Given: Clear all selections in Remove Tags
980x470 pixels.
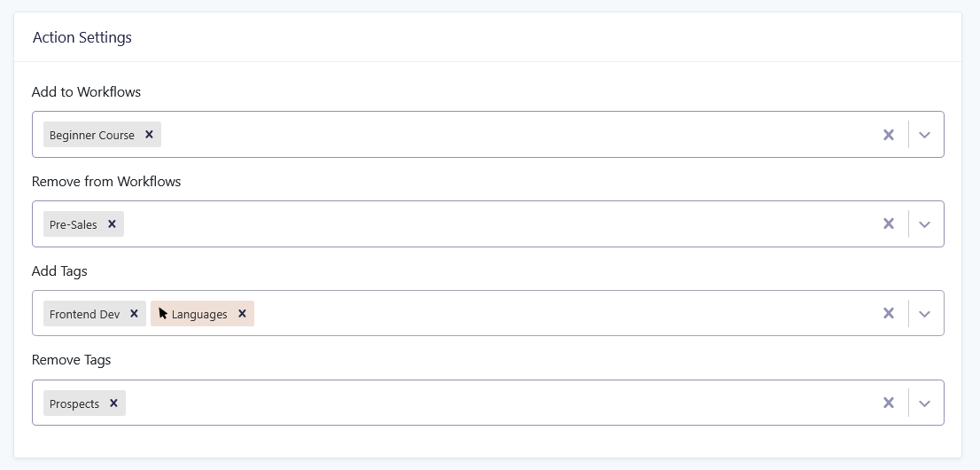Looking at the screenshot, I should point(888,403).
